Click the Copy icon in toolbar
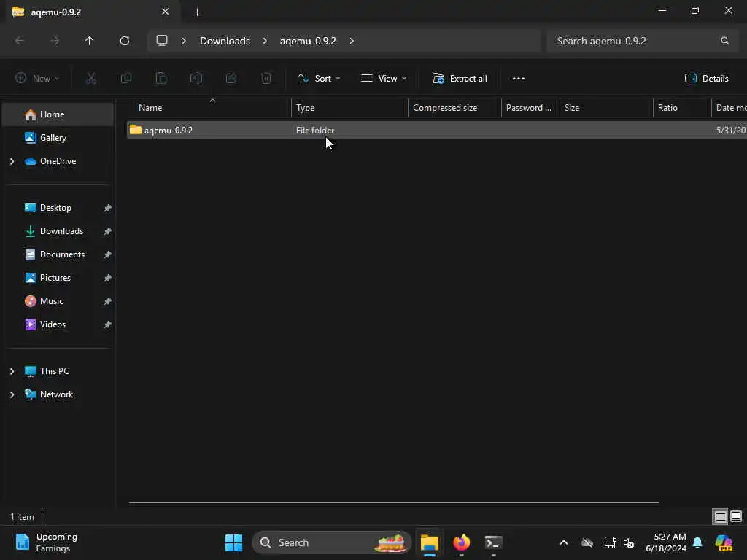This screenshot has width=747, height=560. tap(126, 79)
